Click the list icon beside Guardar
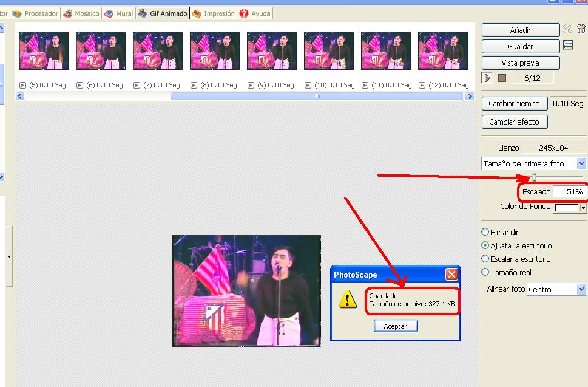The image size is (588, 387). click(x=568, y=46)
